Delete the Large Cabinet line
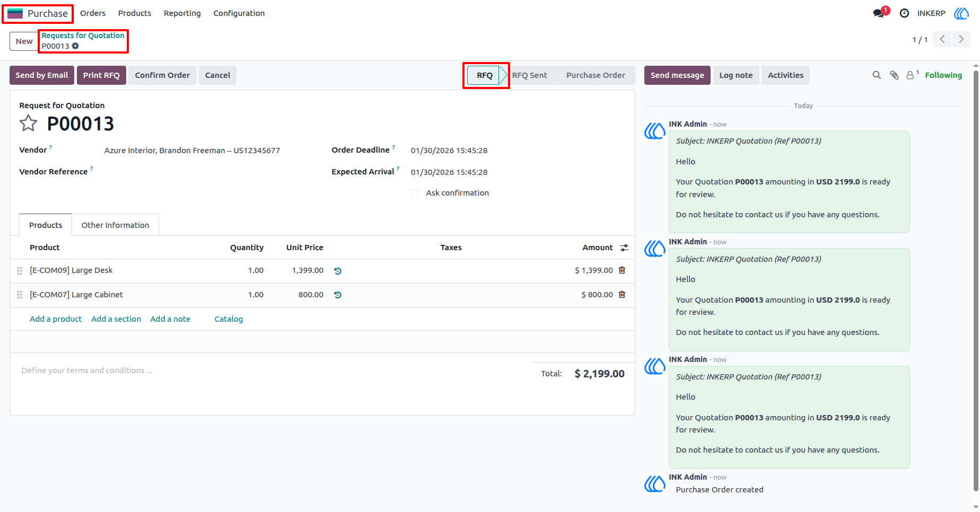Viewport: 980px width, 512px height. coord(622,295)
